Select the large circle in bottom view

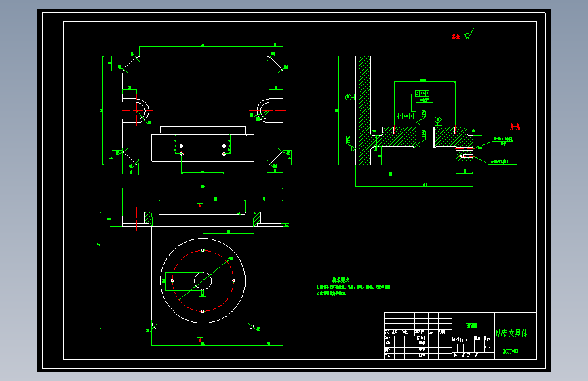pyautogui.click(x=203, y=281)
